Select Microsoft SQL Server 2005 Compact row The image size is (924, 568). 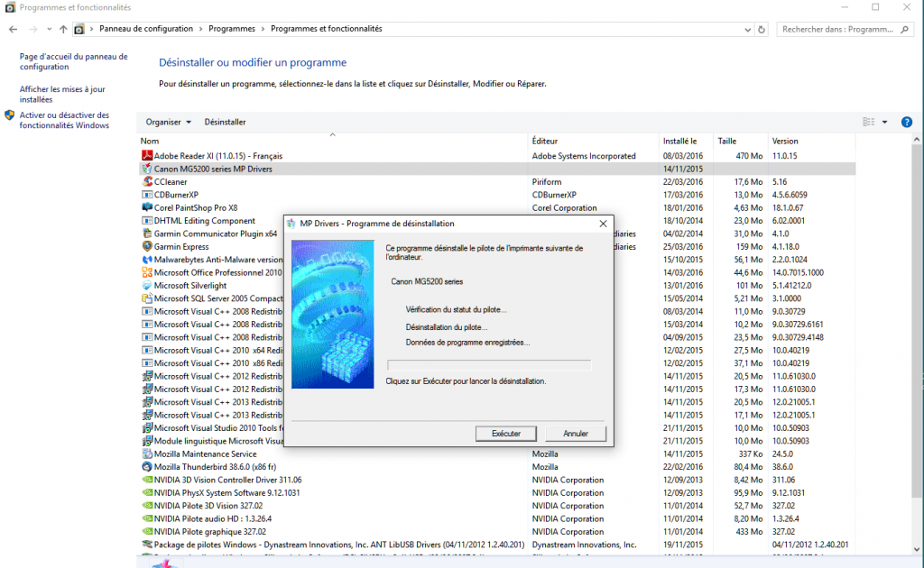click(x=497, y=298)
